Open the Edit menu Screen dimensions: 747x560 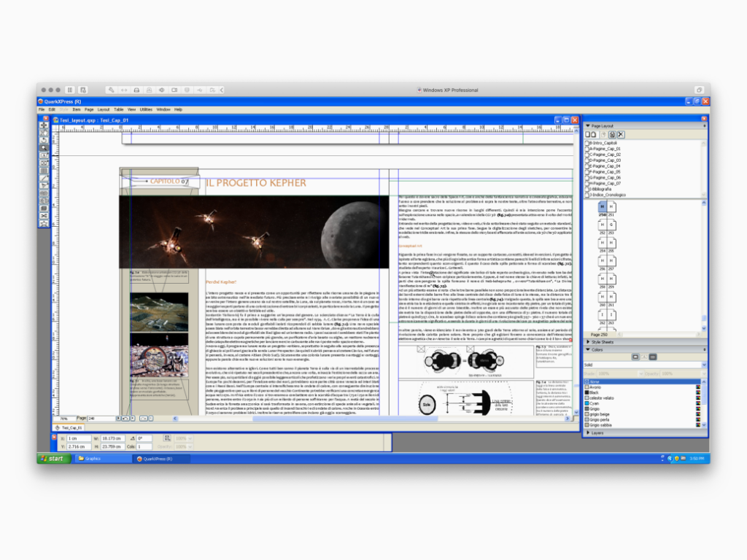52,110
